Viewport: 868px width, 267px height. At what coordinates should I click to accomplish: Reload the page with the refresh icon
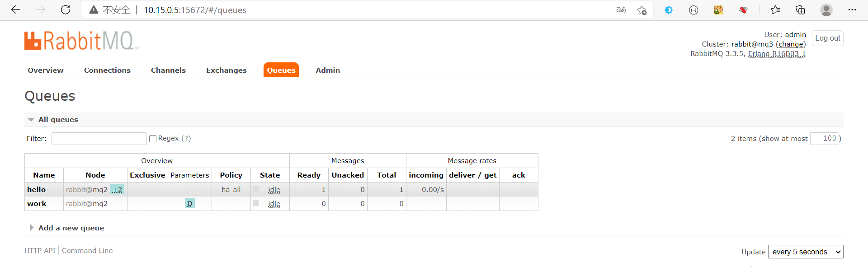[66, 10]
